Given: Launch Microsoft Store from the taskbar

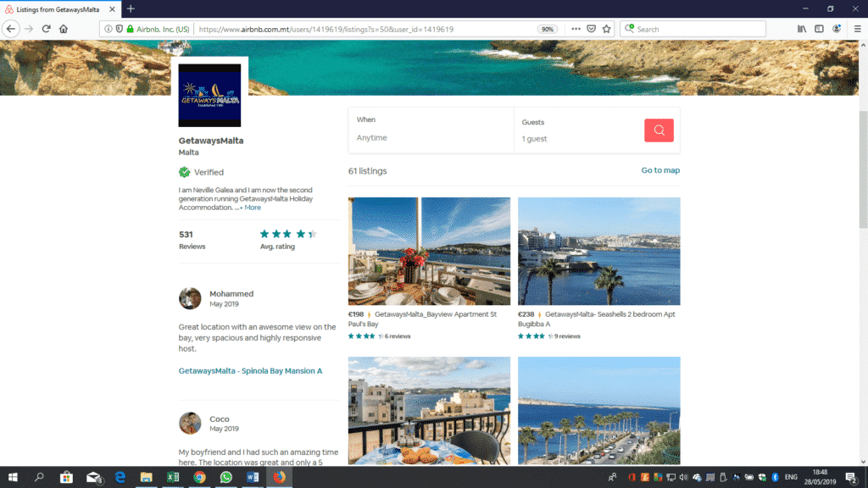Looking at the screenshot, I should click(x=66, y=477).
